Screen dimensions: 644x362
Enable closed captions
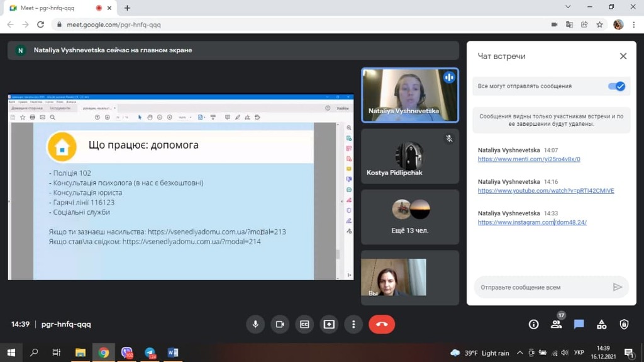tap(304, 324)
